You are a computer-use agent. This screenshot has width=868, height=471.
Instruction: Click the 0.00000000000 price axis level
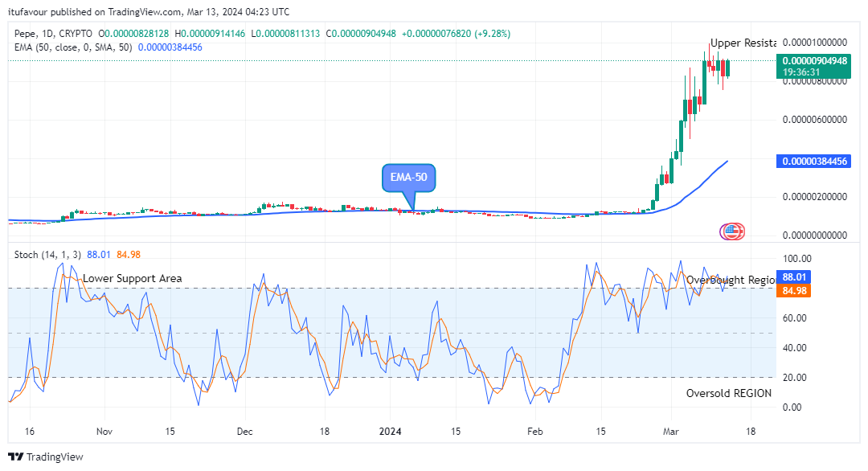[x=814, y=235]
